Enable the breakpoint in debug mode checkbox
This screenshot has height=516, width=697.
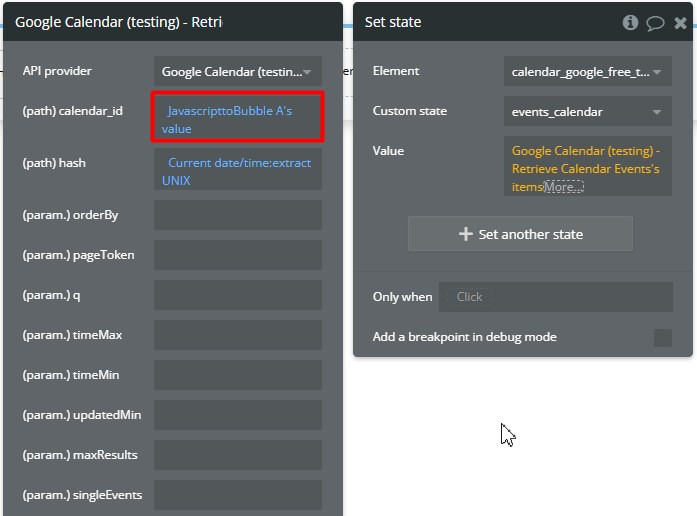[x=662, y=337]
